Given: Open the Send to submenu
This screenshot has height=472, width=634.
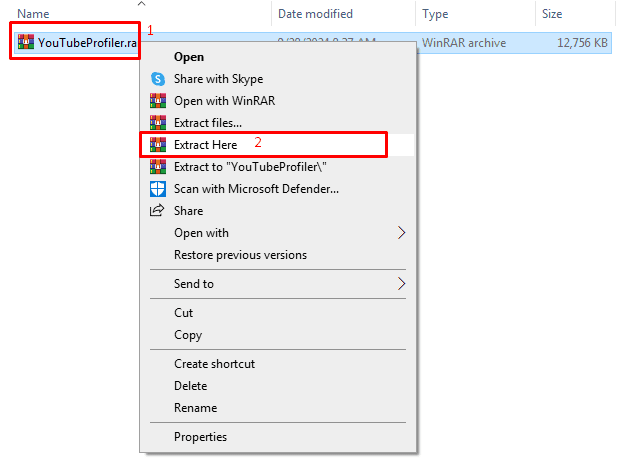Looking at the screenshot, I should point(277,284).
